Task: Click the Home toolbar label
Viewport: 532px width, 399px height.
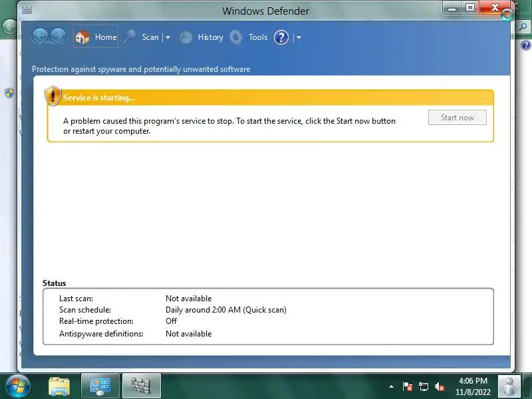Action: click(106, 37)
